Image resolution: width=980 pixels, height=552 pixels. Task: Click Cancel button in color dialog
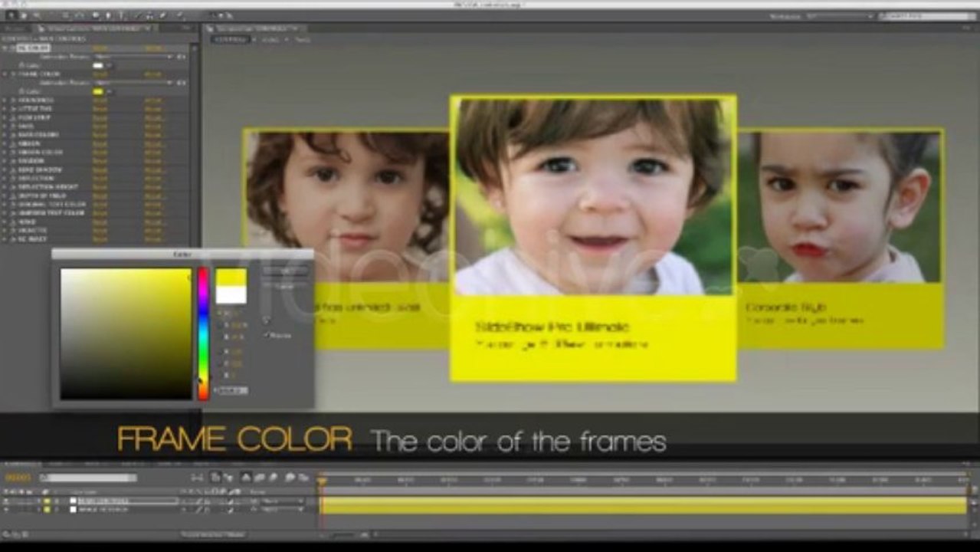click(285, 285)
